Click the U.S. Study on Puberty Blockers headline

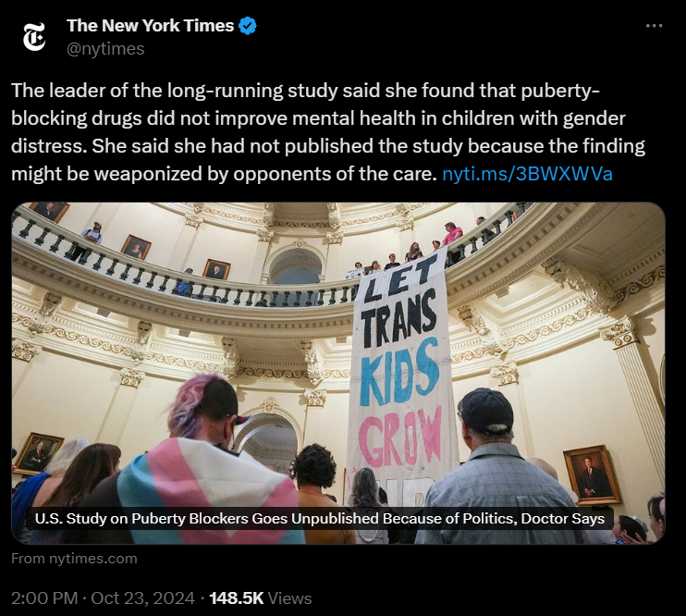tap(320, 518)
